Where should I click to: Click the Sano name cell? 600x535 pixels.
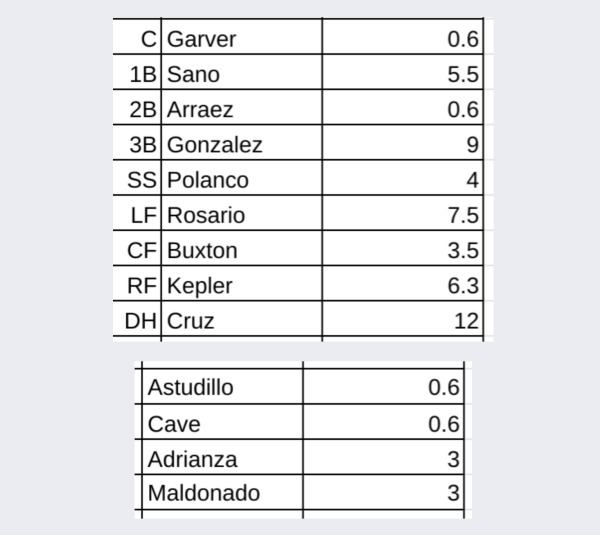tap(241, 74)
